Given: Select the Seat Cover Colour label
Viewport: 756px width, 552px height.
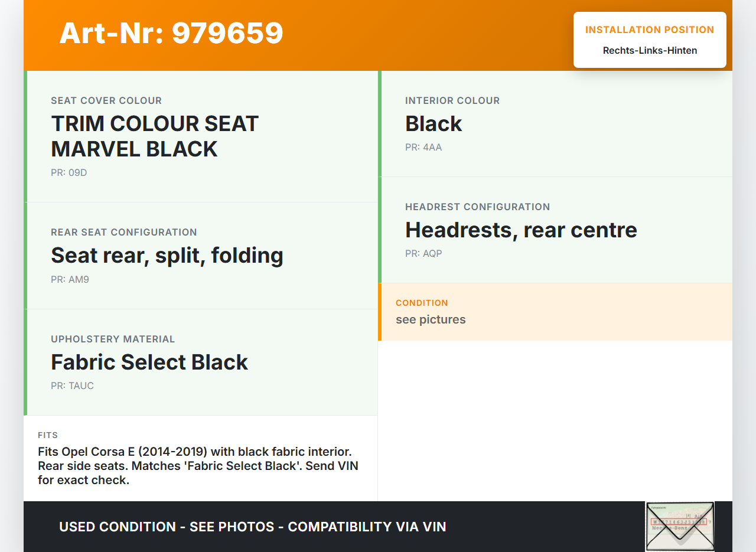Looking at the screenshot, I should [106, 101].
